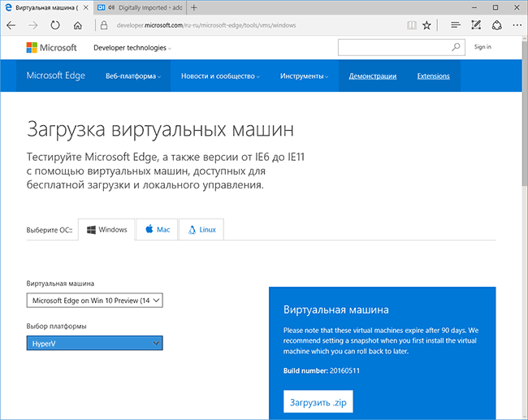The width and height of the screenshot is (528, 420).
Task: Click the Выбор платформы label
Action: 56,326
